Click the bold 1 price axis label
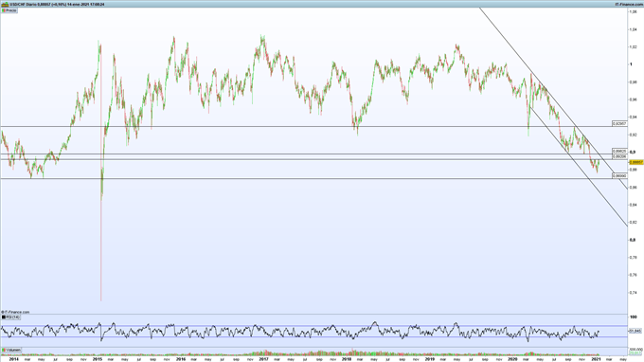The image size is (644, 362). click(x=632, y=64)
